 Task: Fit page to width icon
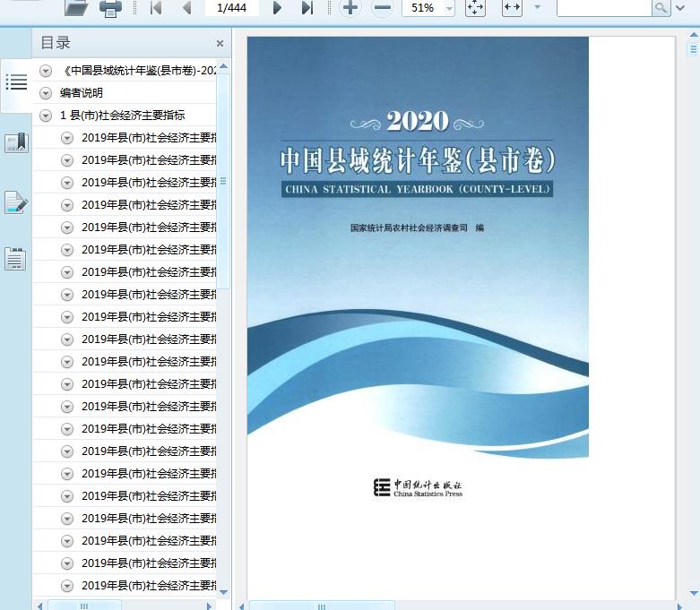point(512,7)
